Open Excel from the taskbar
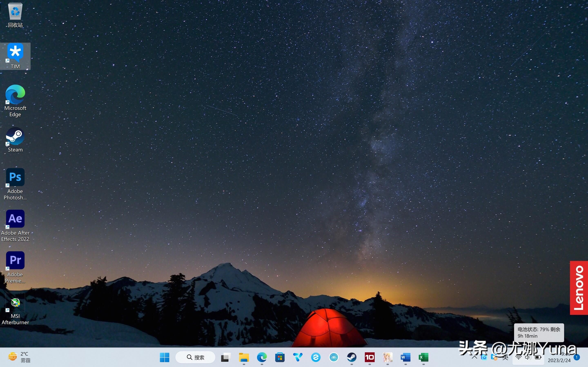588x367 pixels. pyautogui.click(x=423, y=357)
